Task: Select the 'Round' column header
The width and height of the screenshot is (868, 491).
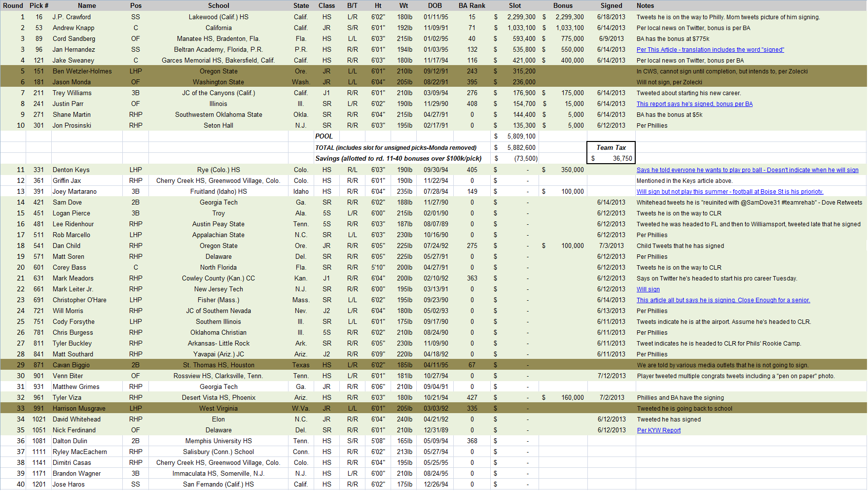Action: tap(13, 5)
